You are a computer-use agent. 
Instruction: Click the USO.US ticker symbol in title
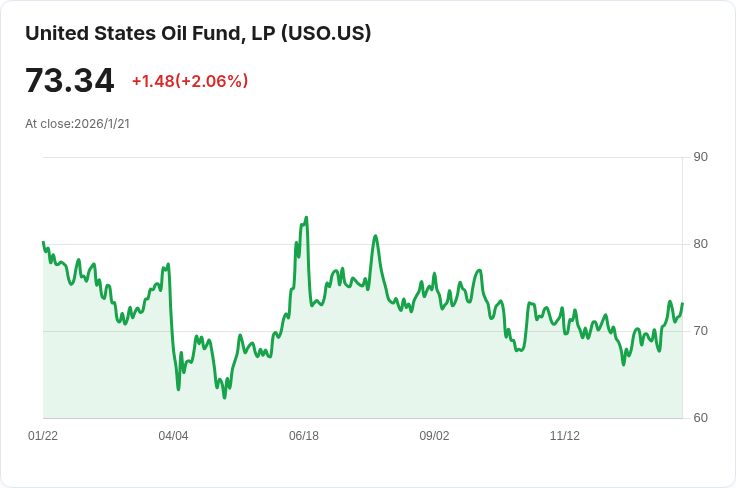click(x=326, y=33)
